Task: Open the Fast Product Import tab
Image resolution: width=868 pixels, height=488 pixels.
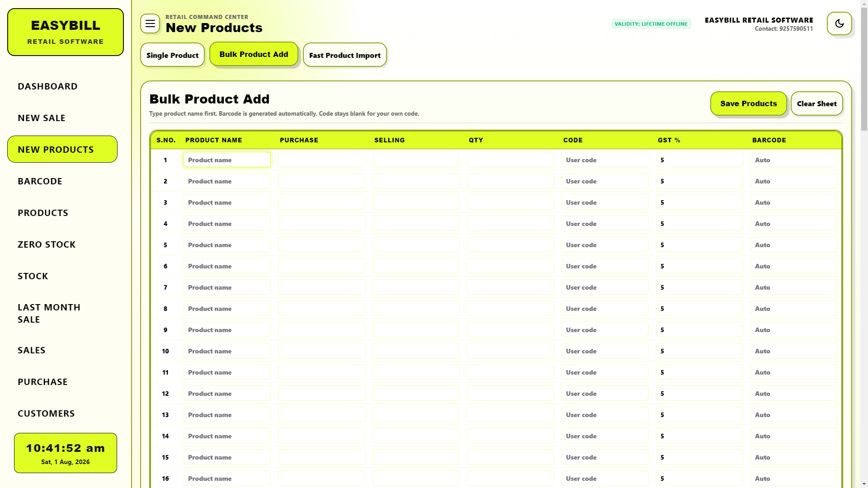Action: click(x=344, y=55)
